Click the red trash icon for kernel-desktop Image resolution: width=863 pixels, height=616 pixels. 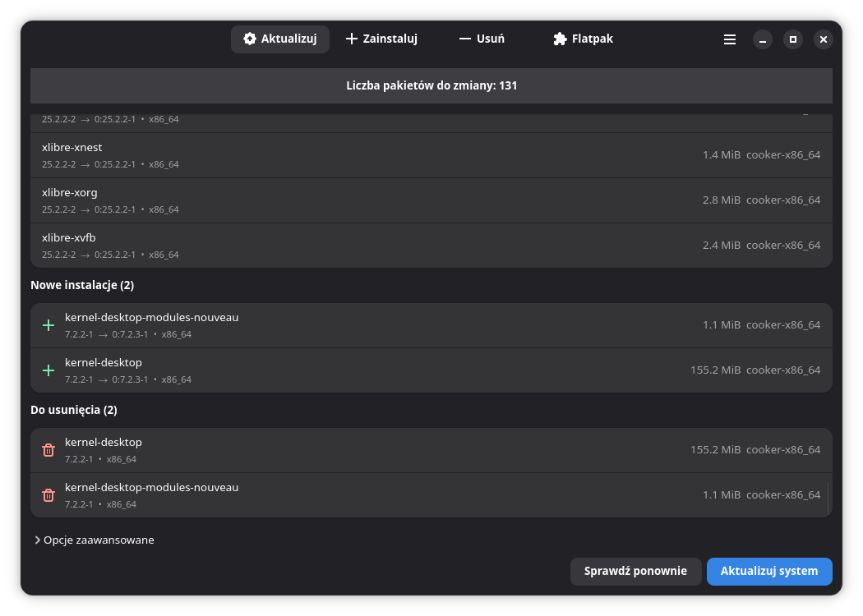(48, 450)
